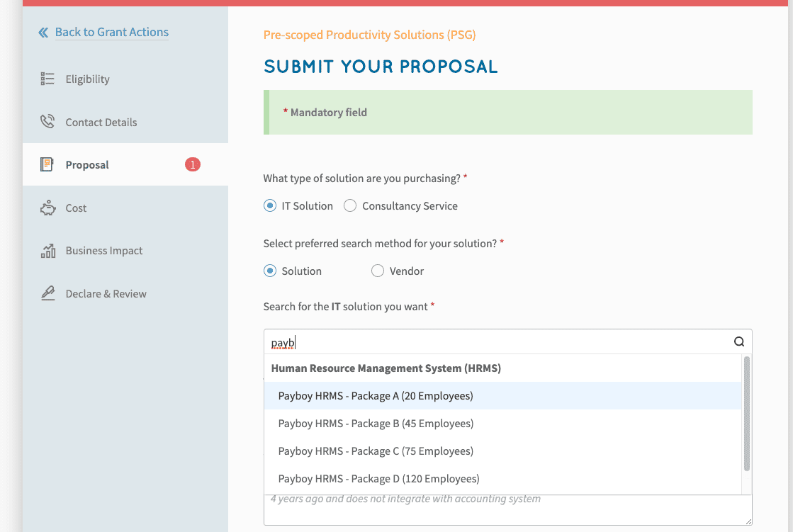Click the Cost piggy bank icon
The image size is (793, 532).
point(47,208)
